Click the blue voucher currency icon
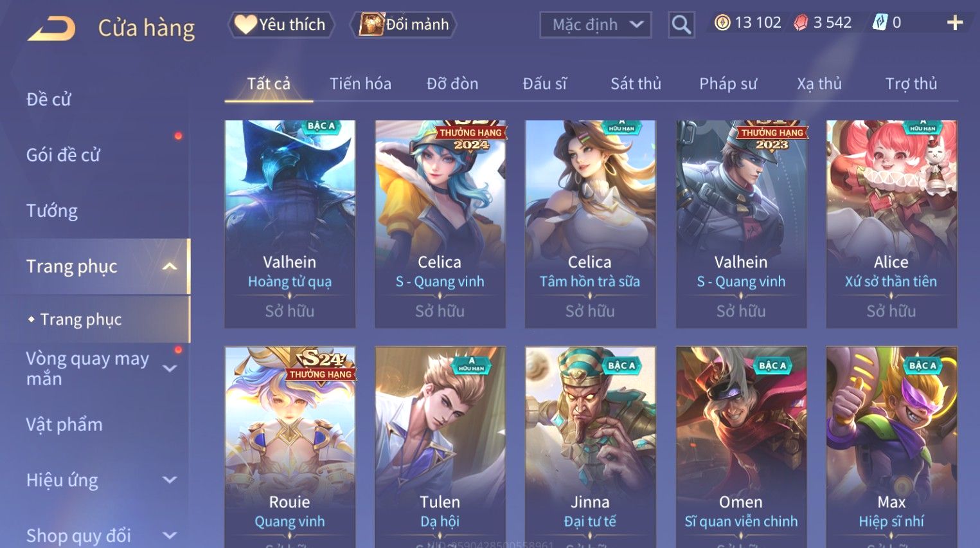 (x=879, y=23)
